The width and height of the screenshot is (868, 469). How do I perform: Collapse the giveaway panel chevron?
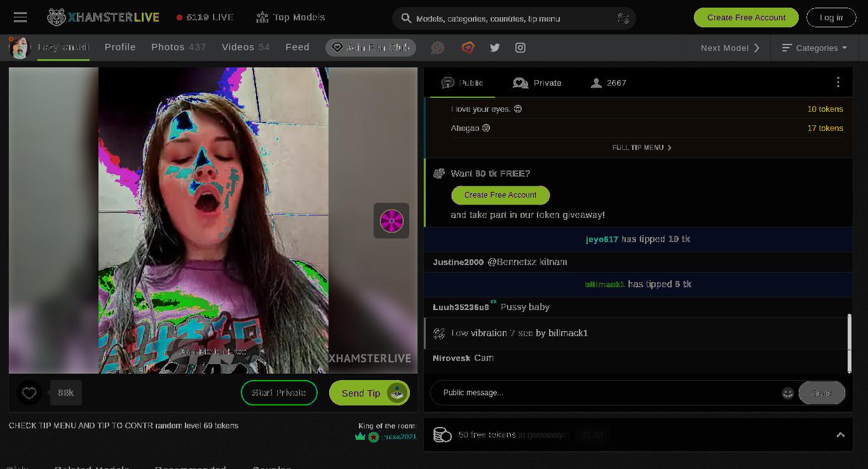point(840,435)
